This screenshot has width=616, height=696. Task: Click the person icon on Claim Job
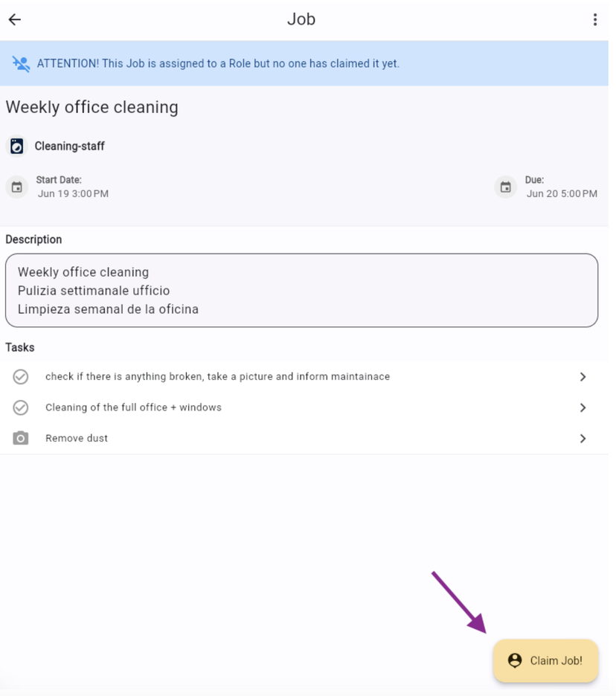[x=515, y=660]
